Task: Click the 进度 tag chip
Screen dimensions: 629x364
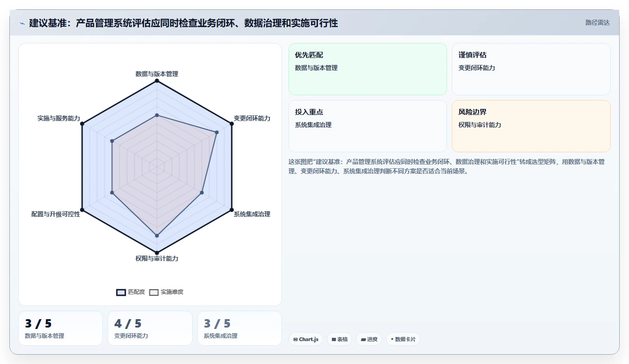Action: 369,339
